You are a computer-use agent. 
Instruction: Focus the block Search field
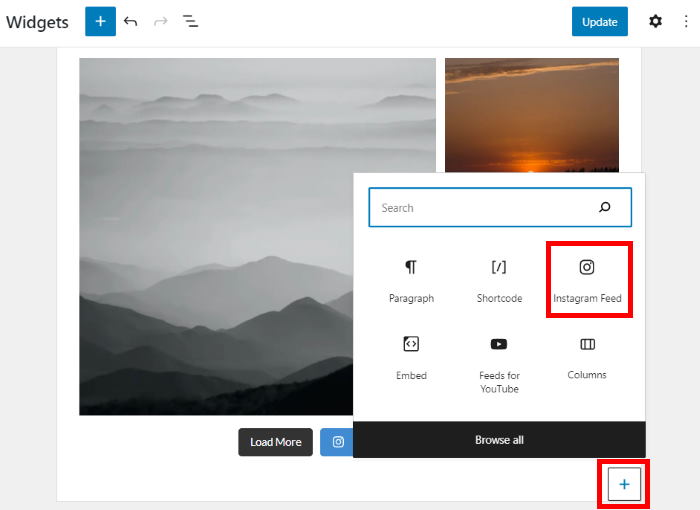500,207
